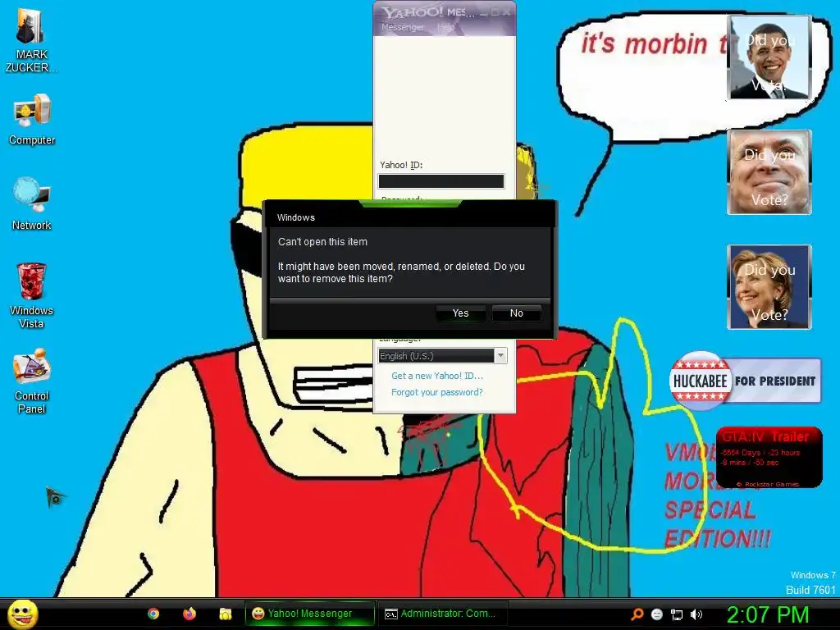Click the Hillary Clinton 'Did you Vote?' gadget
The image size is (840, 630).
click(769, 287)
